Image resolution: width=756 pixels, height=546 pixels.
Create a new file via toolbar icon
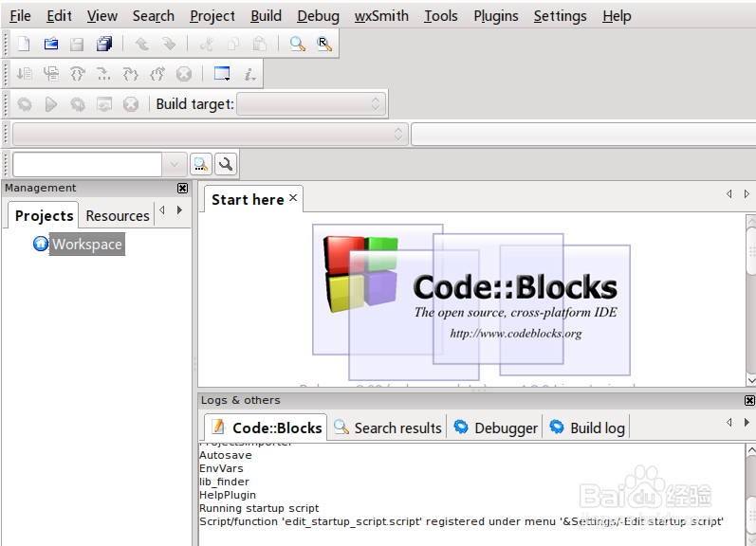point(23,44)
